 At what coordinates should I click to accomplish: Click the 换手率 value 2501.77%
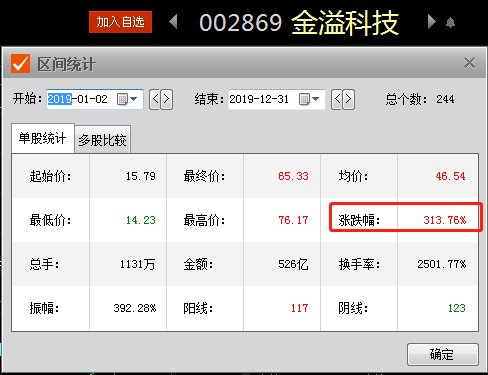[x=442, y=264]
